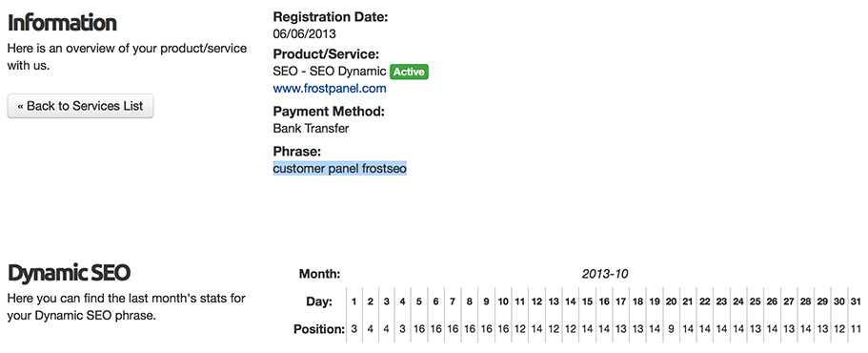Click day 10 column header
Screen dimensions: 868x353
(503, 302)
